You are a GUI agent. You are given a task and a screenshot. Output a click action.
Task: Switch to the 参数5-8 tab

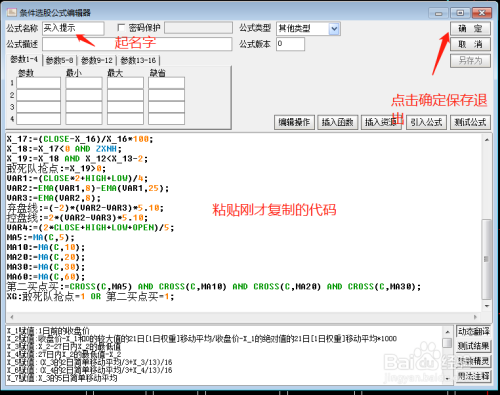(x=59, y=61)
